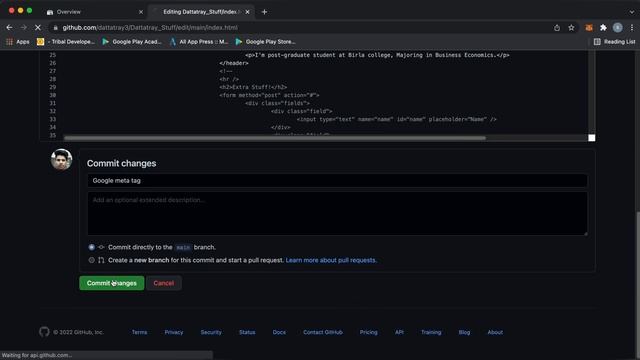
Task: Bookmark this page with the star icon
Action: pyautogui.click(x=571, y=28)
